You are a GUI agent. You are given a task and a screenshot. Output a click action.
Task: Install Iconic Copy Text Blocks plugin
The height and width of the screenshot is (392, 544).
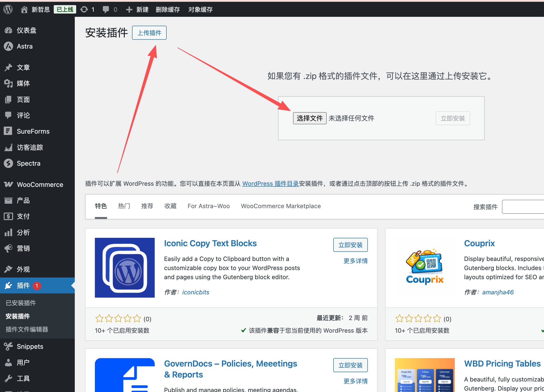350,245
